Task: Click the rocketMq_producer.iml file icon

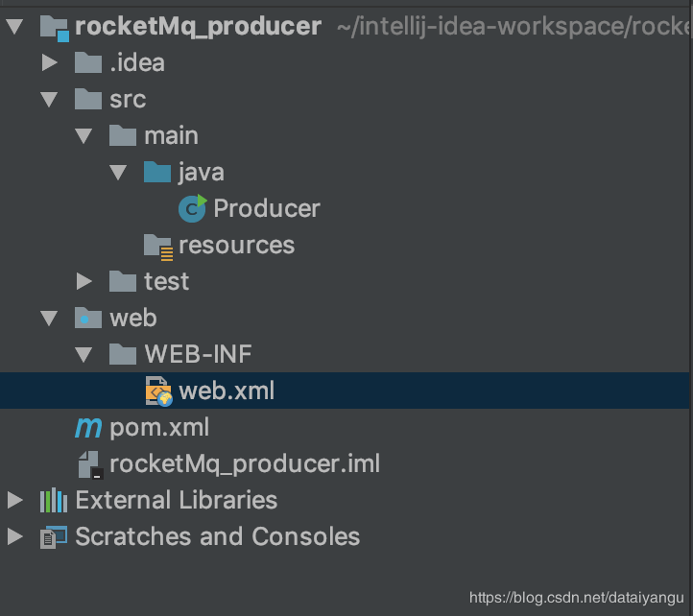Action: [90, 464]
